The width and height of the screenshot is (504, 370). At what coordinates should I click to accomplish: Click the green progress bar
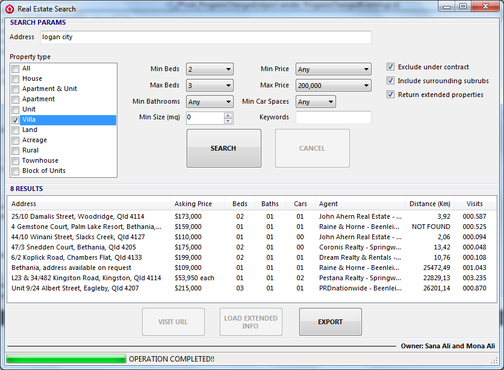coord(66,359)
